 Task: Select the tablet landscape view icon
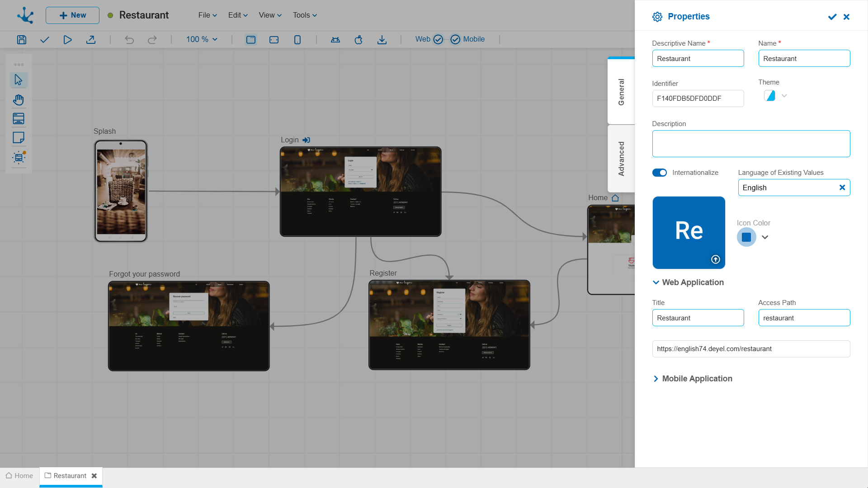(274, 40)
